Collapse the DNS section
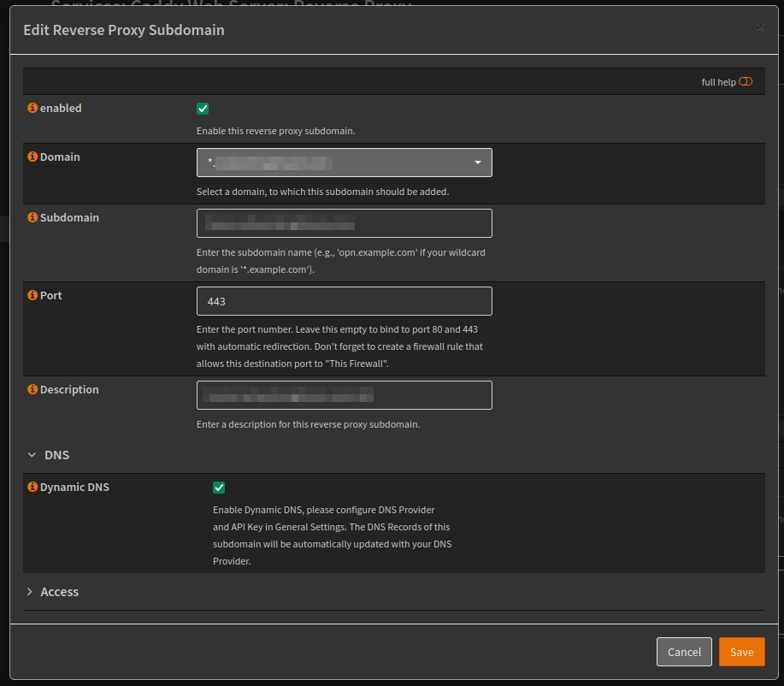 56,455
